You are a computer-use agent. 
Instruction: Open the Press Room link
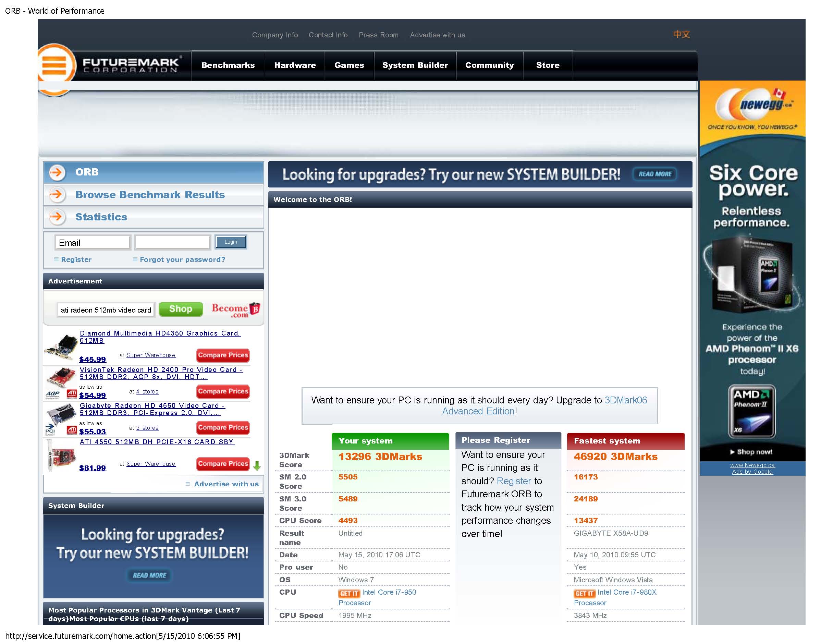tap(378, 35)
